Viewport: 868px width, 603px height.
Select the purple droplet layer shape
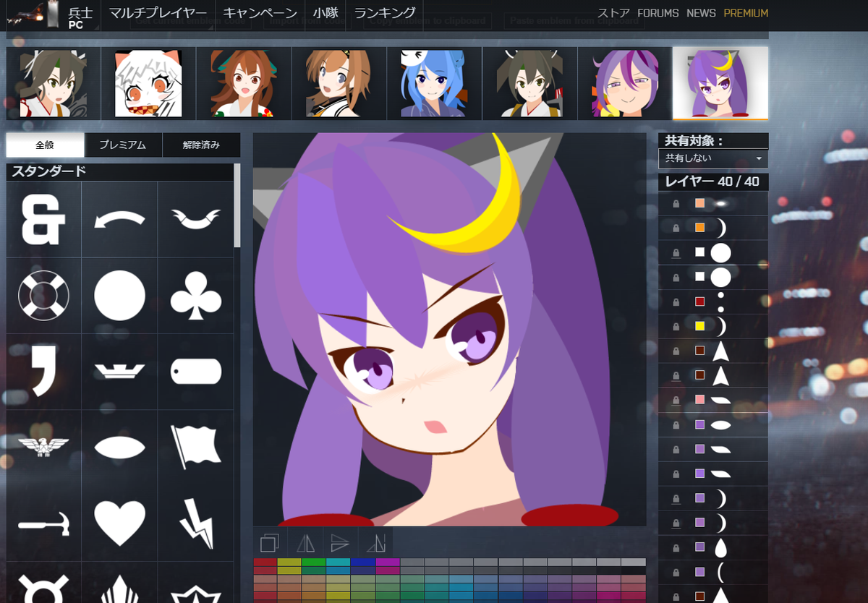(x=721, y=548)
